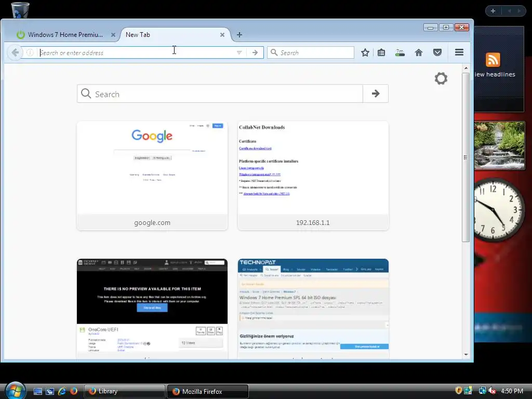Open the address bar history dropdown arrow

click(x=239, y=52)
